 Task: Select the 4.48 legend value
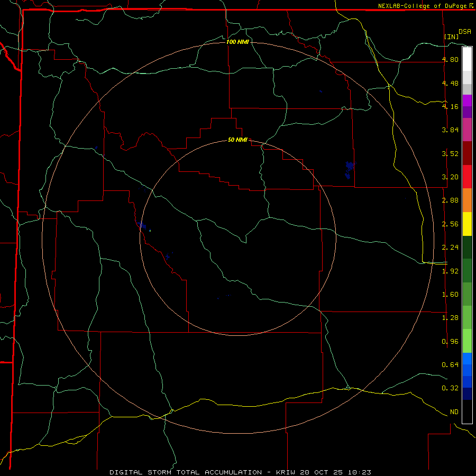[450, 83]
